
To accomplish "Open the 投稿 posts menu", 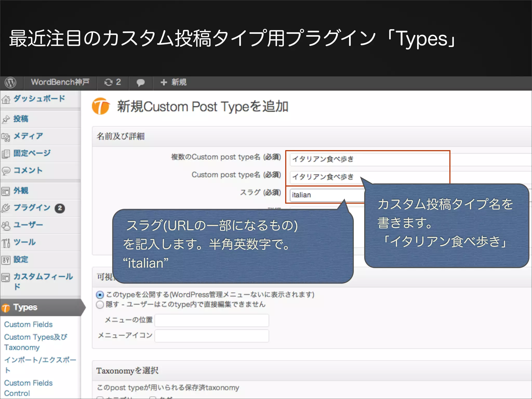I will (21, 119).
